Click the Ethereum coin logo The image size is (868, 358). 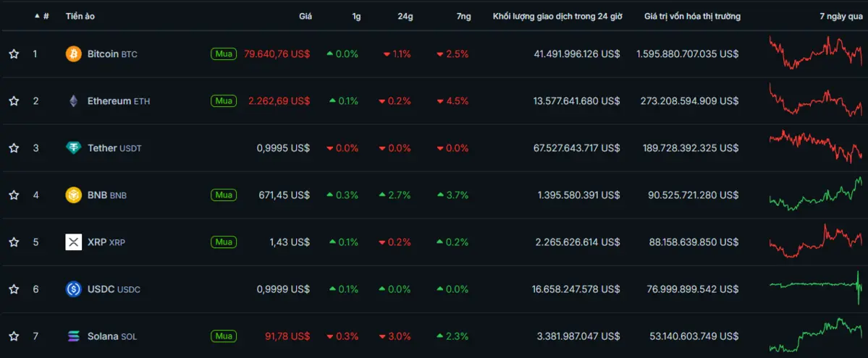[74, 101]
